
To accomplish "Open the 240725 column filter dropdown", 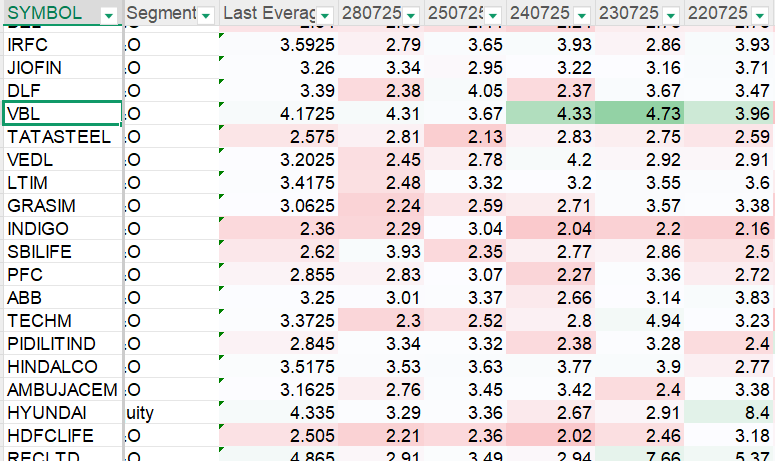I will point(582,16).
